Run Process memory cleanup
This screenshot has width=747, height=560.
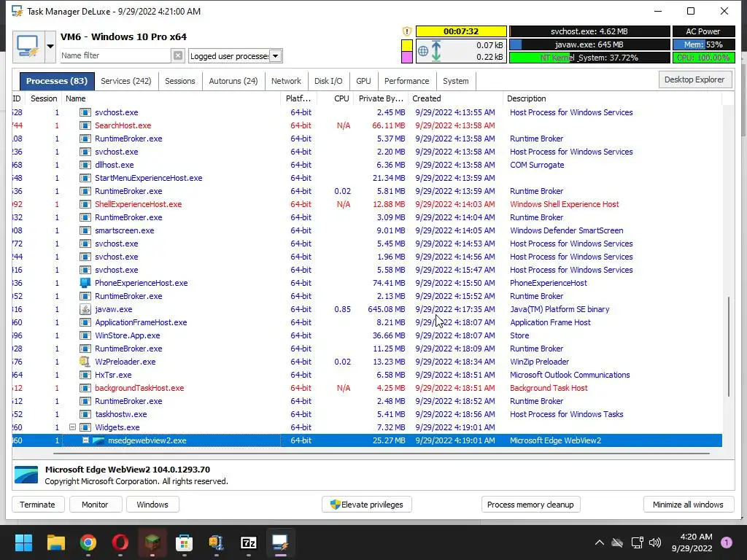point(530,505)
